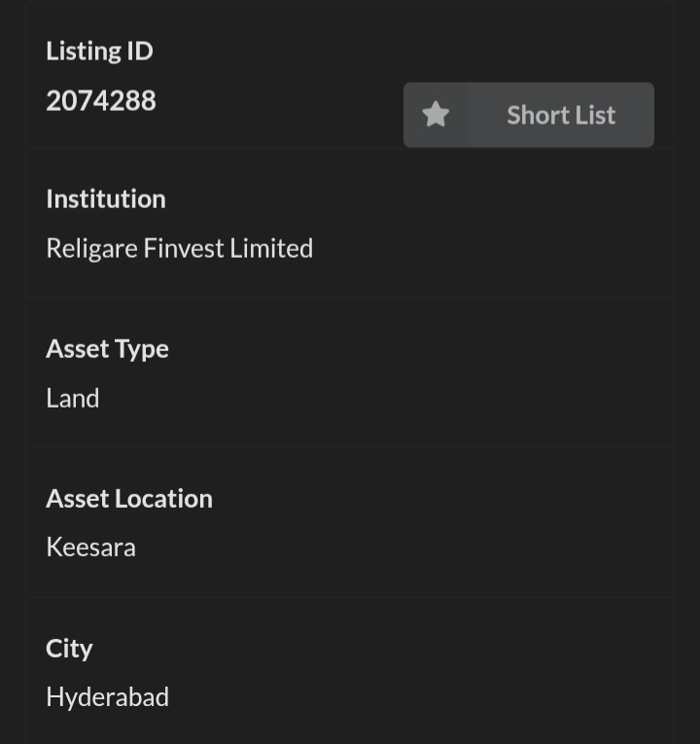The height and width of the screenshot is (744, 700).
Task: Click the word Religare in institution name
Action: click(91, 248)
